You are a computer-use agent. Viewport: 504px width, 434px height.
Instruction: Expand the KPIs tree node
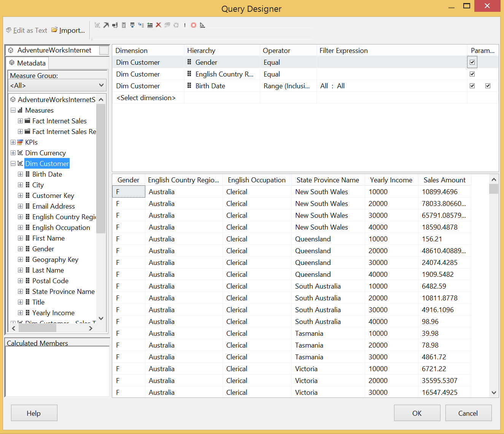tap(13, 142)
